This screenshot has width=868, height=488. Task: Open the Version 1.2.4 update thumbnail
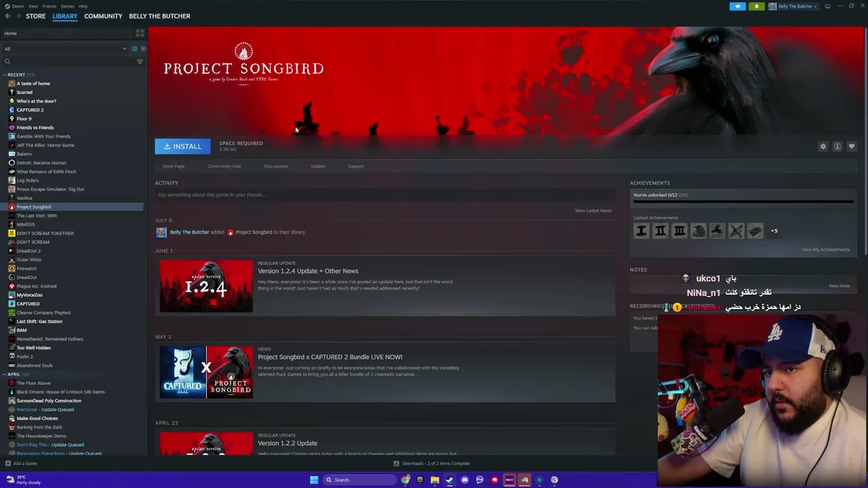point(206,286)
